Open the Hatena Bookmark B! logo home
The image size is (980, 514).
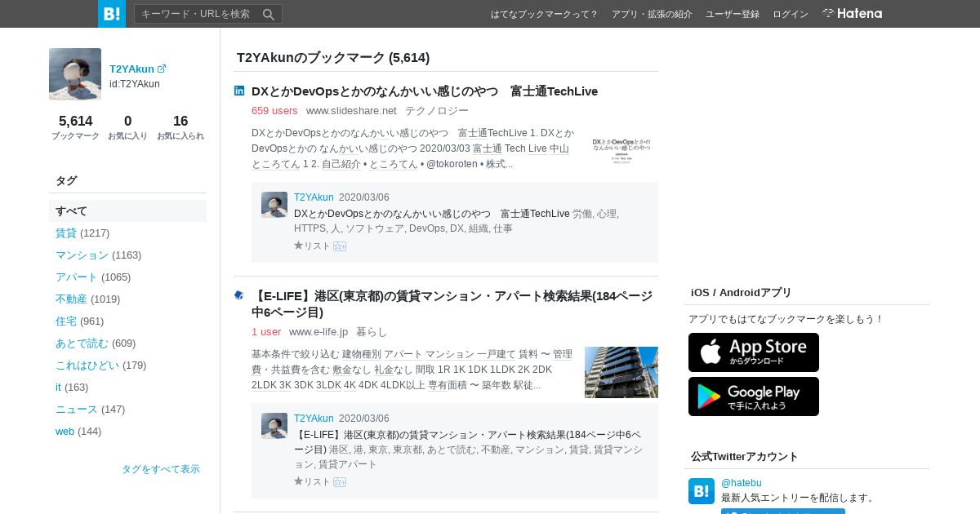click(112, 14)
